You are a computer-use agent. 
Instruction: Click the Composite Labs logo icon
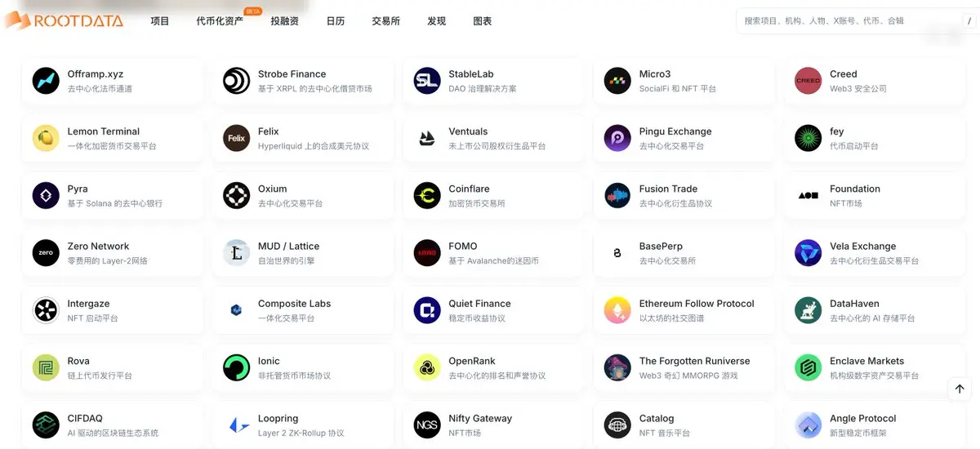pos(237,310)
